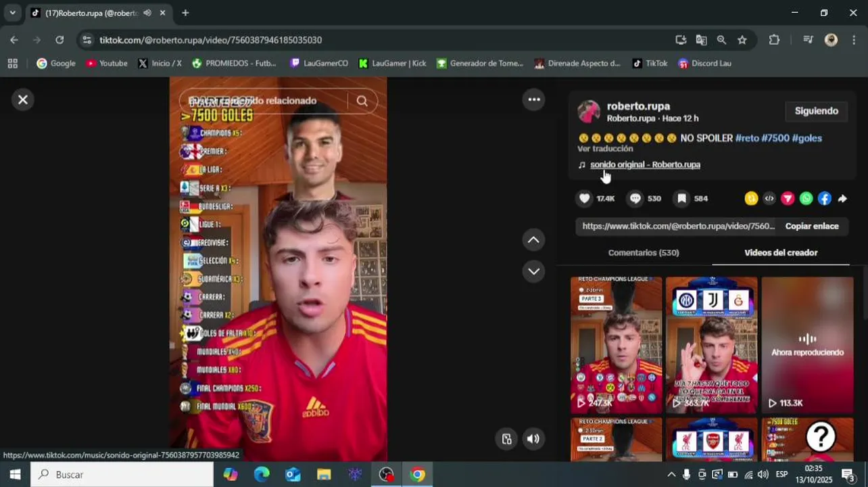The height and width of the screenshot is (487, 868).
Task: Click the help question mark button
Action: pos(821,438)
